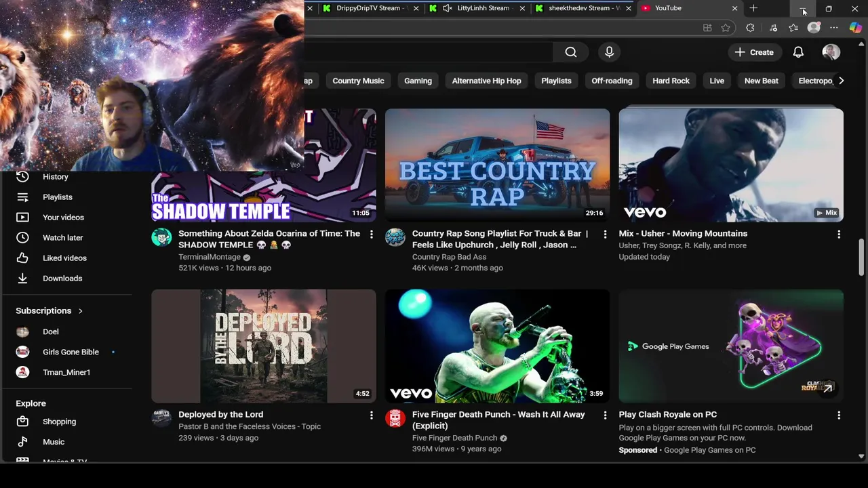Filter by Off-roading chip
This screenshot has height=488, width=868.
coord(612,81)
